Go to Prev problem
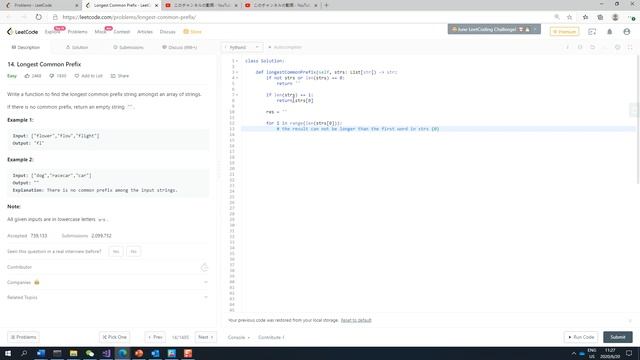Image resolution: width=640 pixels, height=360 pixels. point(155,337)
